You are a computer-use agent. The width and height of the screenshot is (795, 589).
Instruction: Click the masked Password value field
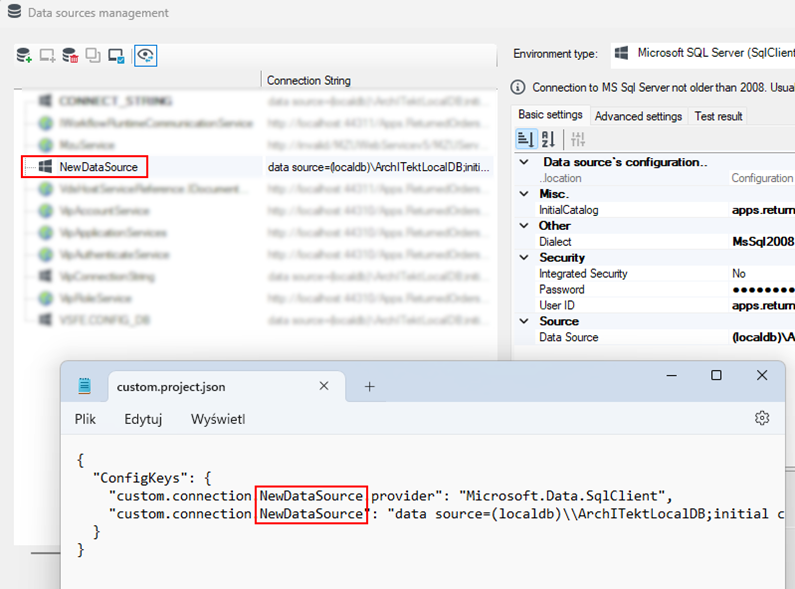(x=762, y=289)
